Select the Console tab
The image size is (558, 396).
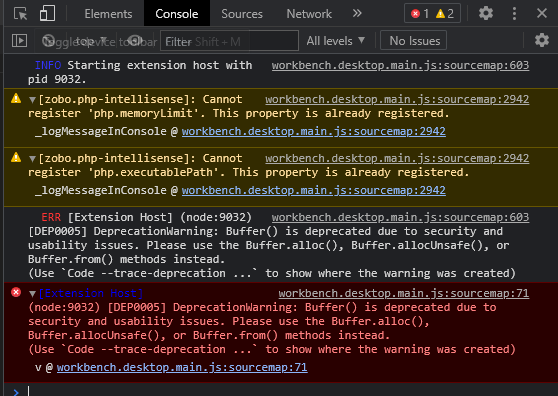[x=177, y=14]
